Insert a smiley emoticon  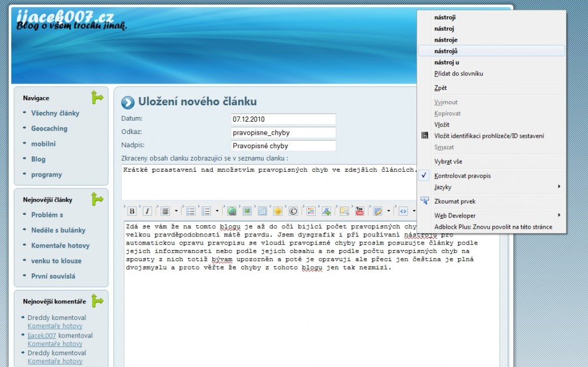click(278, 211)
